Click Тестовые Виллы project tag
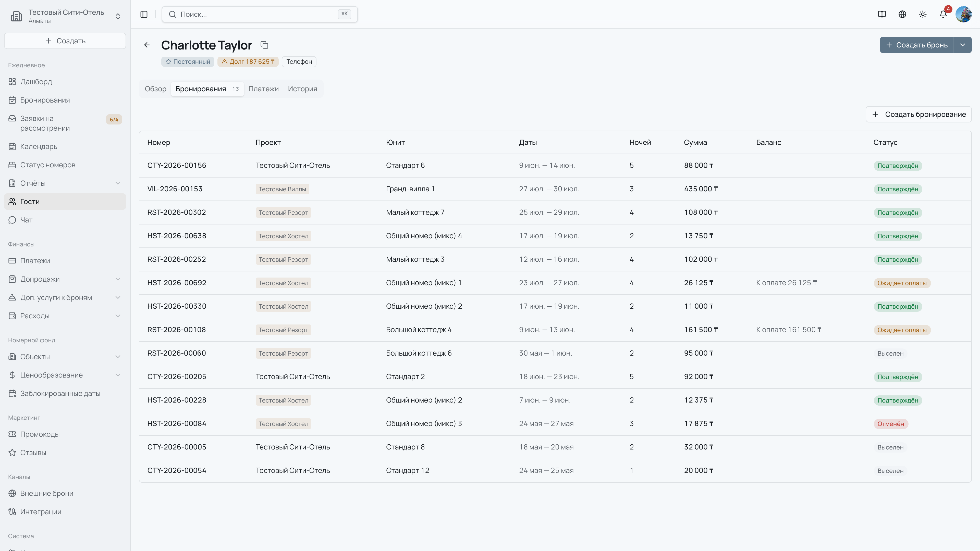Screen dimensions: 980x551 pyautogui.click(x=282, y=189)
